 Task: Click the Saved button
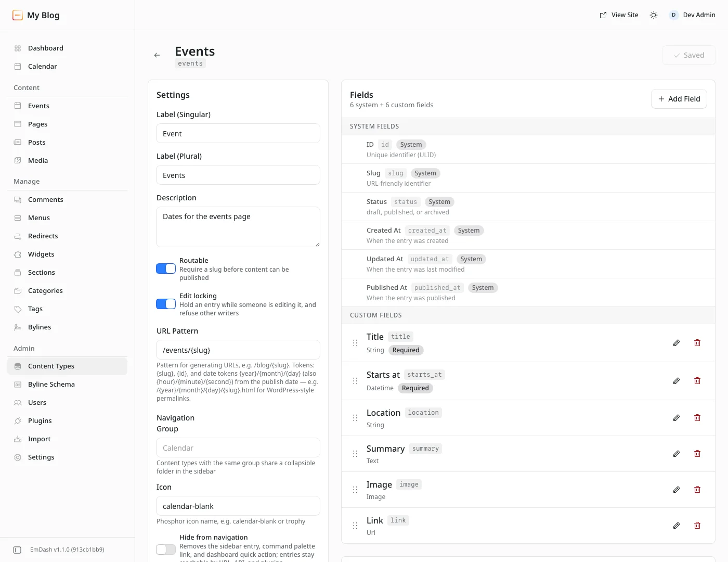tap(689, 55)
